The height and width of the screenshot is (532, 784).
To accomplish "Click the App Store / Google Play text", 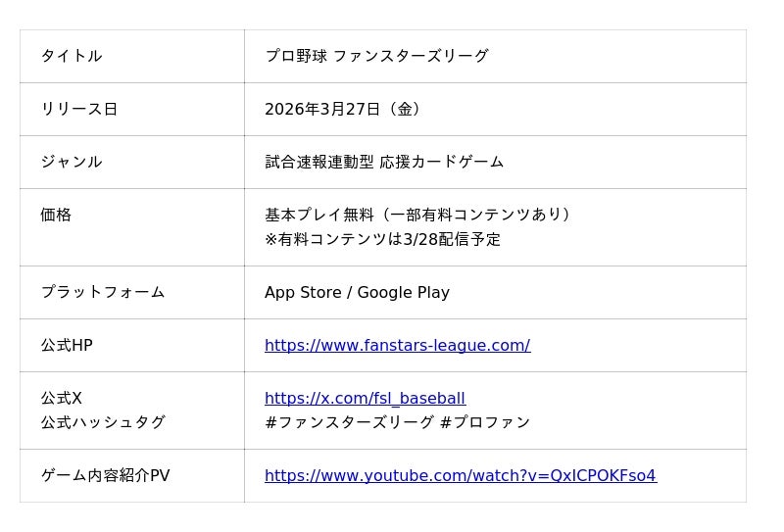I will click(357, 292).
